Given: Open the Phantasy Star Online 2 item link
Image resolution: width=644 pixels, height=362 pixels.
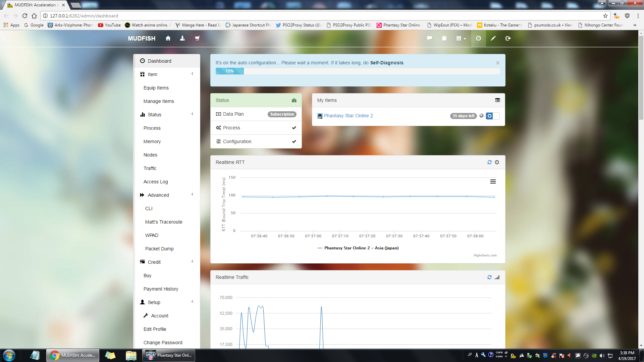Looking at the screenshot, I should (x=348, y=116).
